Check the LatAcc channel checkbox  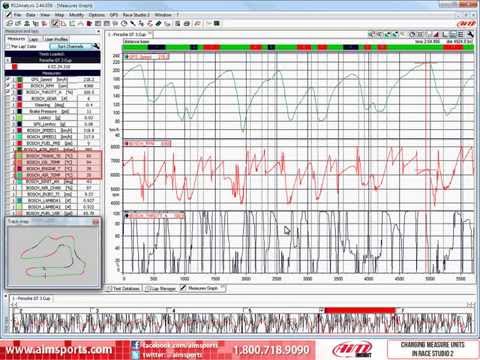[8, 118]
